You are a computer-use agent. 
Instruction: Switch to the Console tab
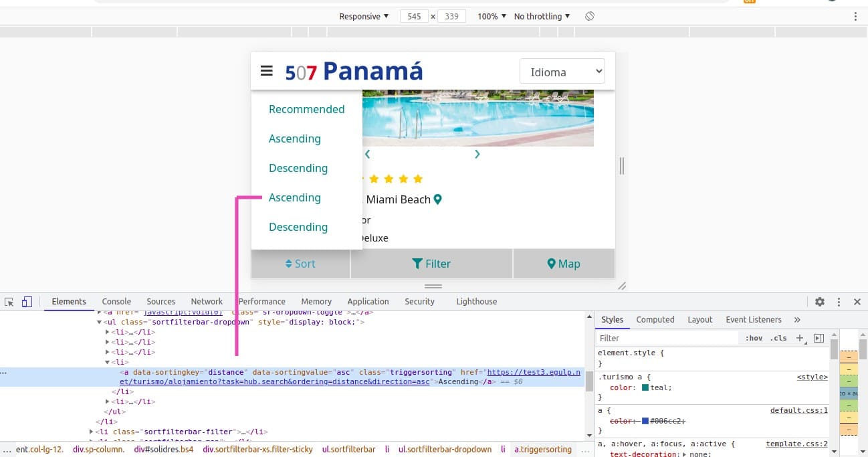click(x=116, y=302)
